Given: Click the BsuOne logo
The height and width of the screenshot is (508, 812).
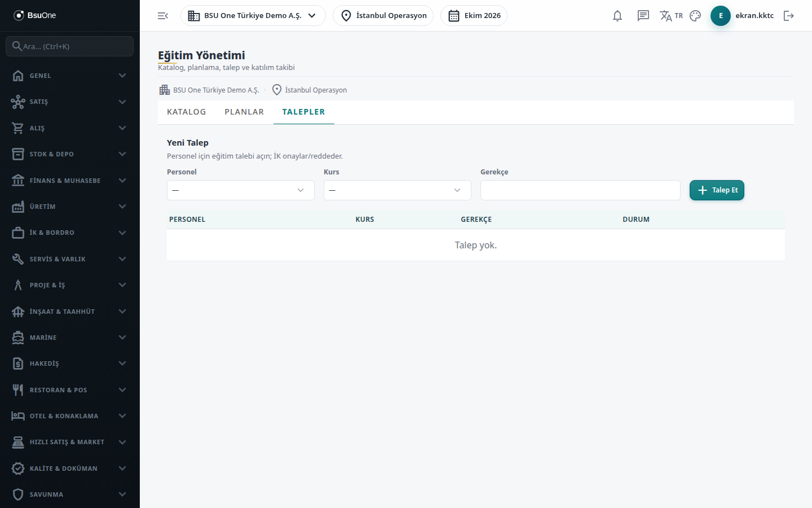Looking at the screenshot, I should tap(35, 15).
